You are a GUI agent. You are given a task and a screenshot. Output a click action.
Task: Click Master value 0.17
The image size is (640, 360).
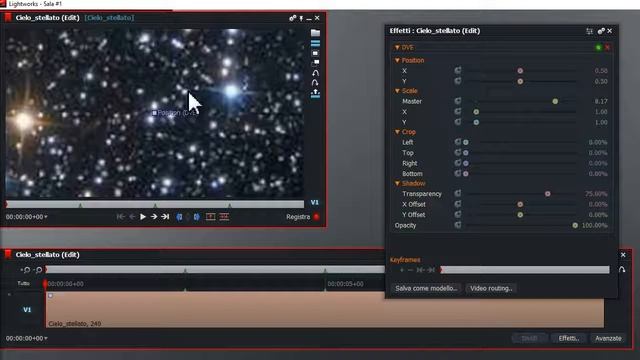tap(601, 101)
